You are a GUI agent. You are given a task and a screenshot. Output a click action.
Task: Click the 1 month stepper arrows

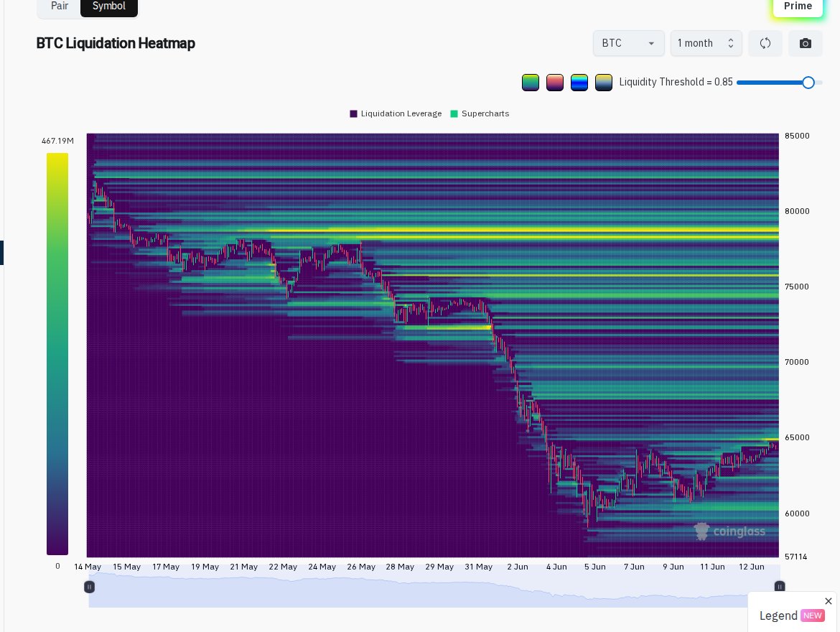[x=731, y=43]
